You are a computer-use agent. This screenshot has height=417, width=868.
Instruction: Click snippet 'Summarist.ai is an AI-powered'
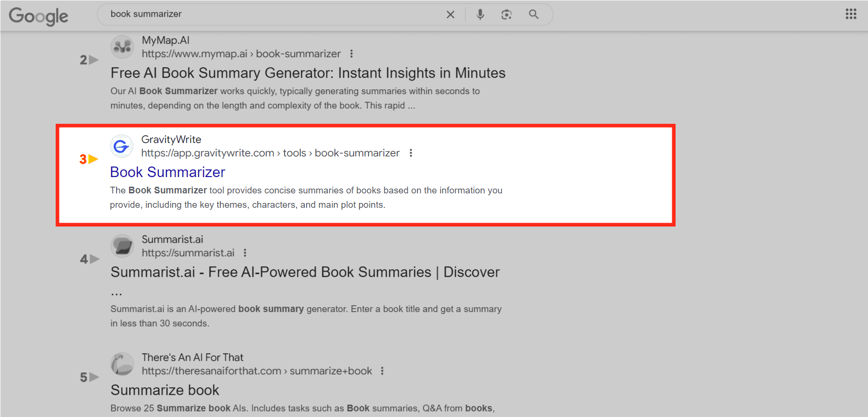pos(306,316)
